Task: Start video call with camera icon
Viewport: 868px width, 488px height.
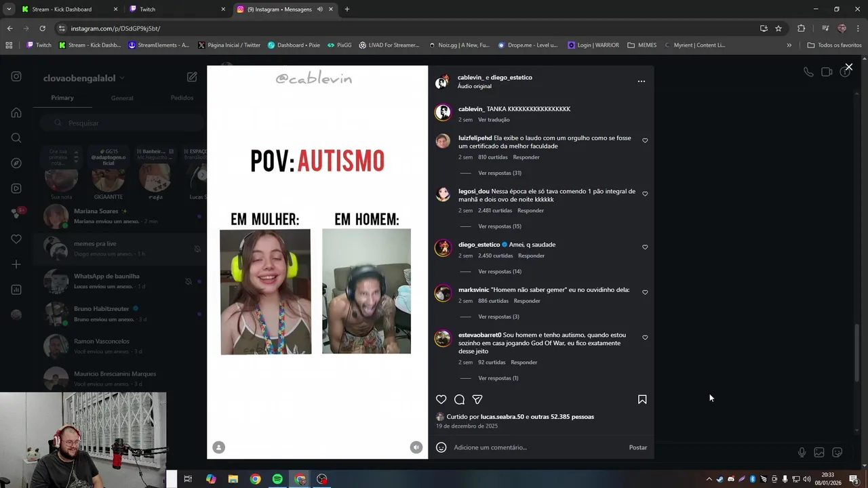Action: [827, 72]
